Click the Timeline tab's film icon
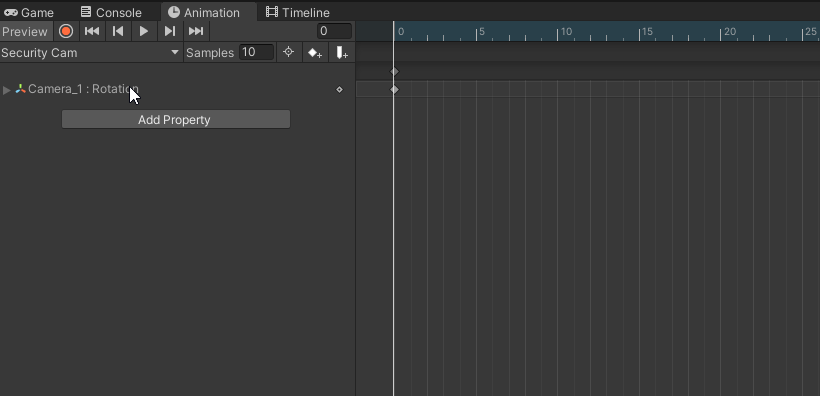 point(272,12)
